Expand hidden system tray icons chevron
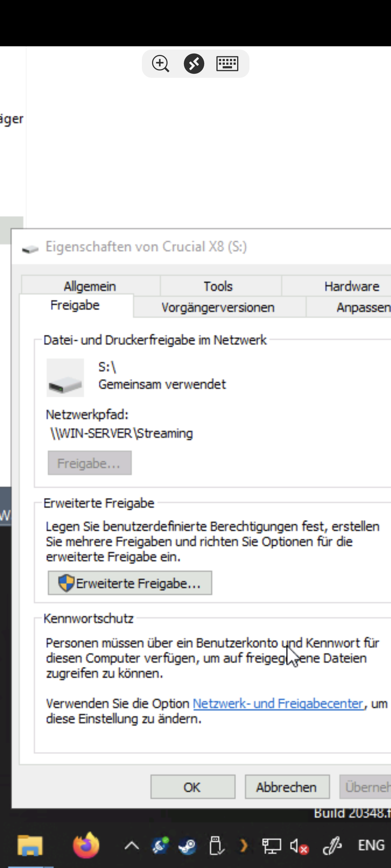 click(132, 846)
